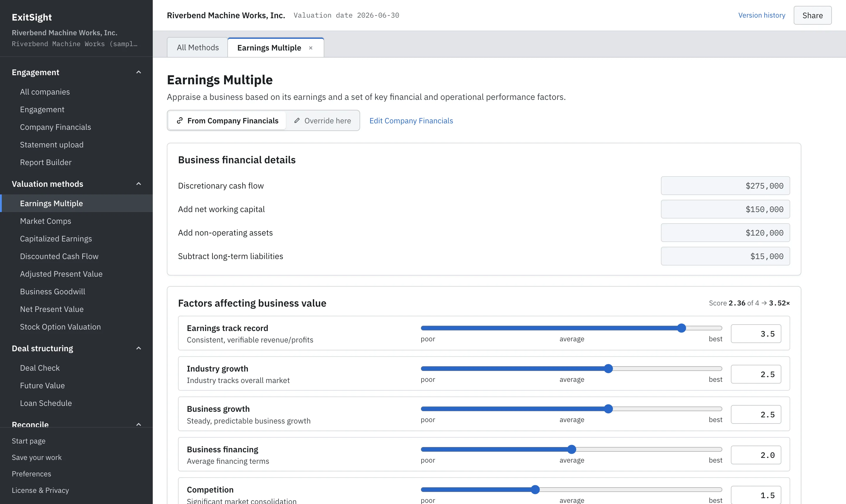846x504 pixels.
Task: Click the link icon in From Company Financials
Action: 180,120
